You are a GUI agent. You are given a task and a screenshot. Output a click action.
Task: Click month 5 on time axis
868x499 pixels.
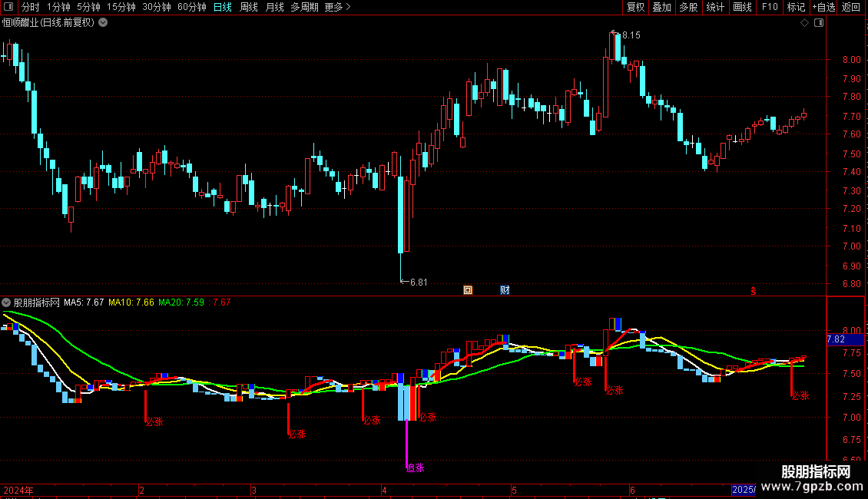tap(514, 491)
